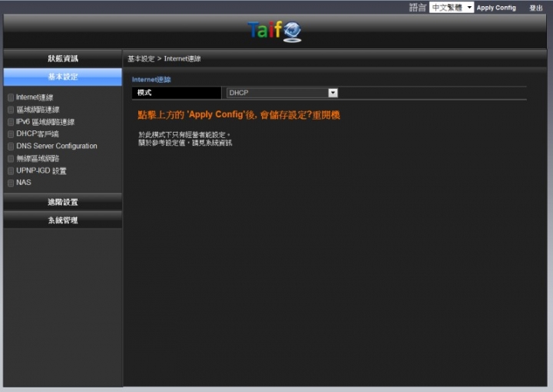Screen dimensions: 553x392
Task: Click the 登出 logout link
Action: click(x=535, y=8)
